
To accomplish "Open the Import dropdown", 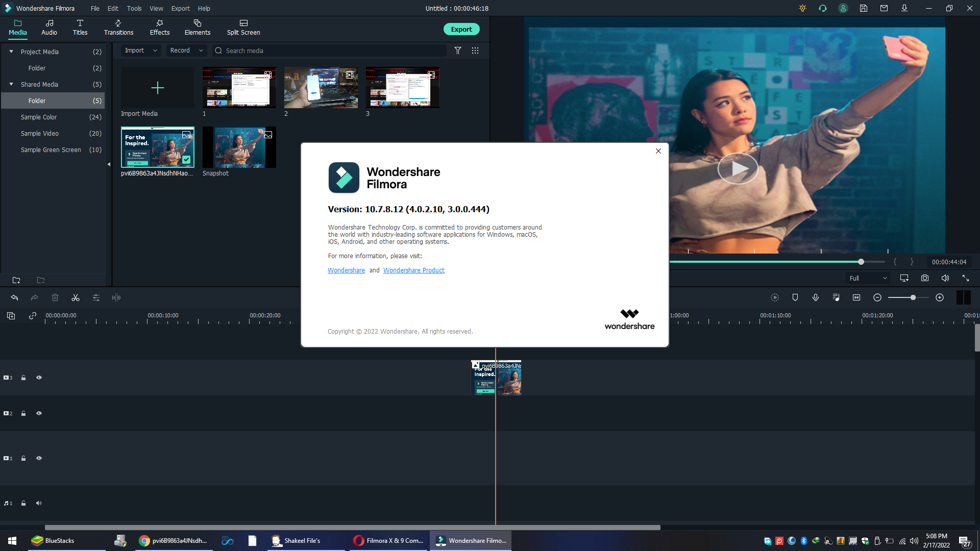I will click(x=141, y=51).
